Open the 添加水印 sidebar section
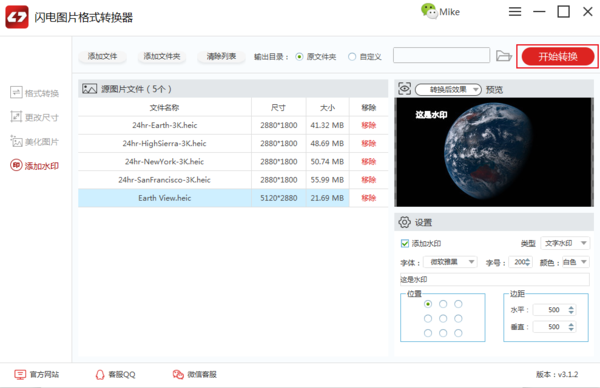 point(34,166)
